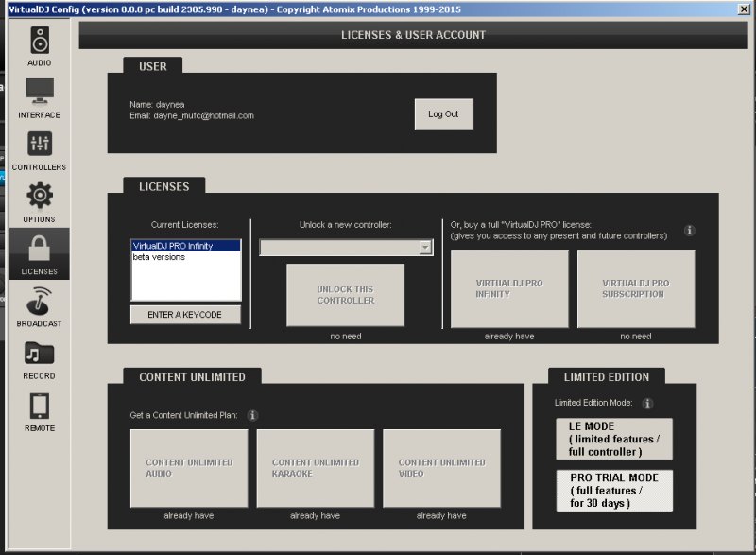Click 'already have' under Content Unlimited Karaoke
The width and height of the screenshot is (756, 555).
[315, 515]
